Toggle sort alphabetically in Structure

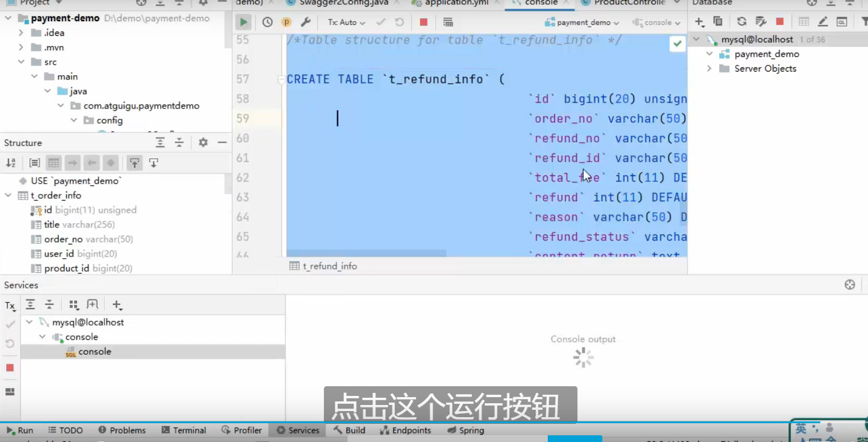tap(10, 162)
